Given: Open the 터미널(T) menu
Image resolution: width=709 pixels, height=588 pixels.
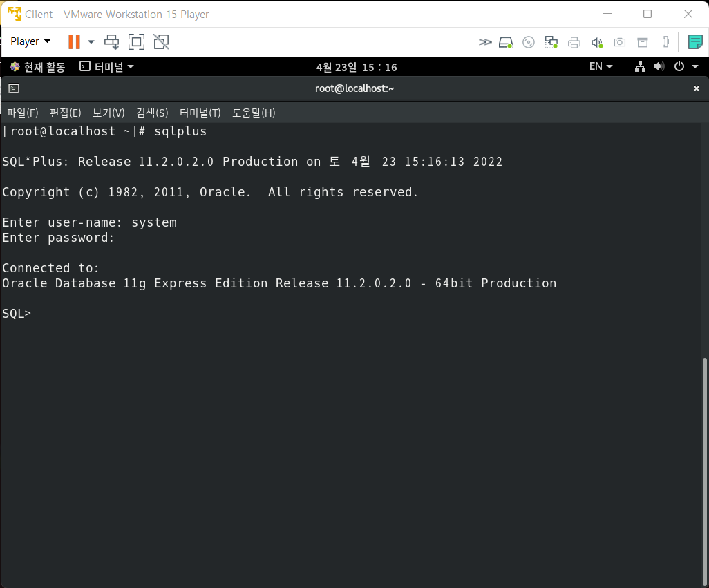Looking at the screenshot, I should pos(200,113).
